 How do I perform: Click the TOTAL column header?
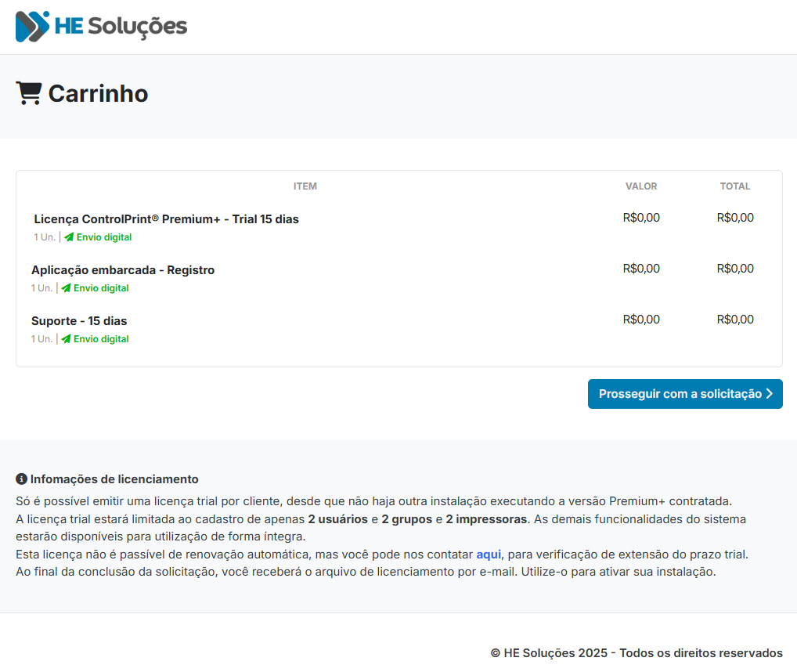tap(735, 186)
